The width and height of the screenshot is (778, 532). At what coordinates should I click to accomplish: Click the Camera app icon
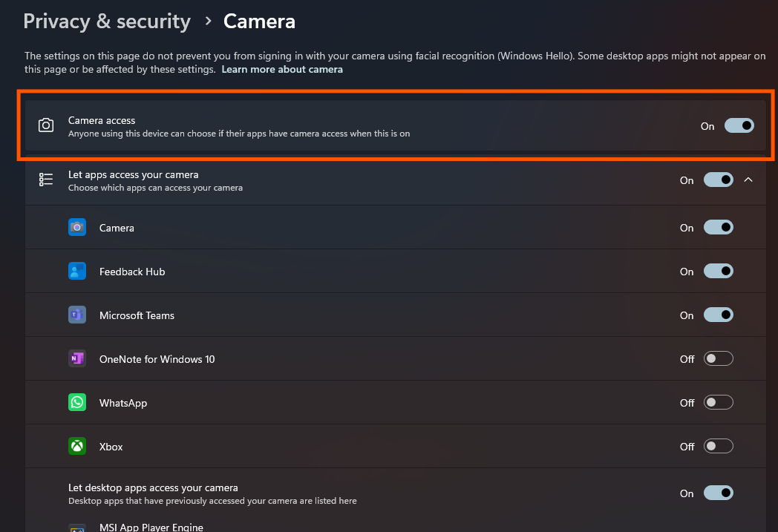[77, 227]
